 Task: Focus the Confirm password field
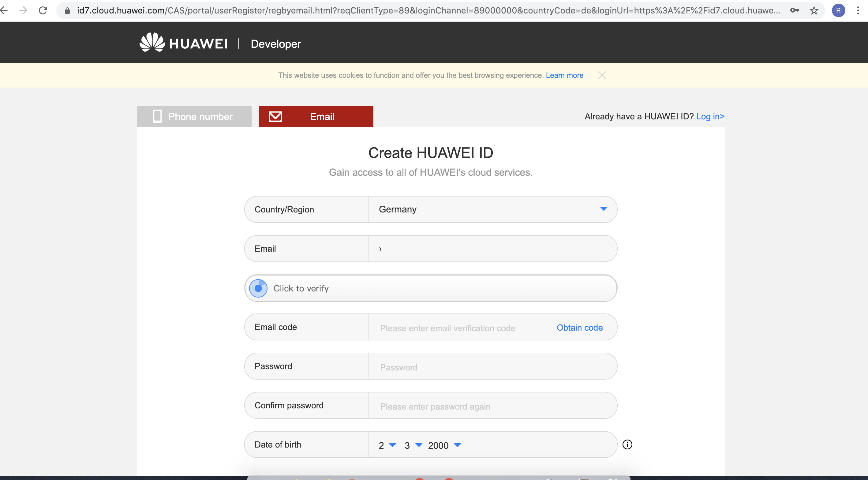[x=493, y=406]
